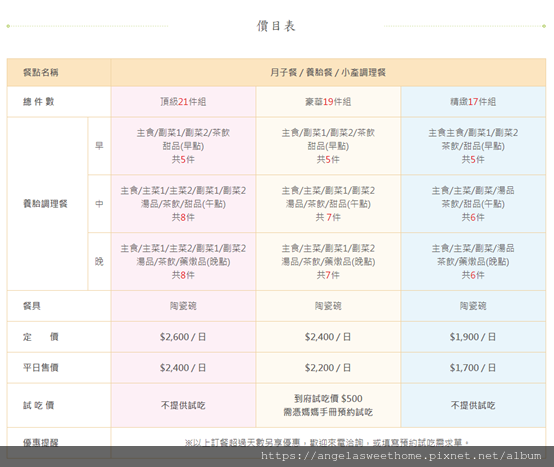Click the 頂級 lunch cell with 共8件
Screen dimensions: 554x467
(x=183, y=204)
